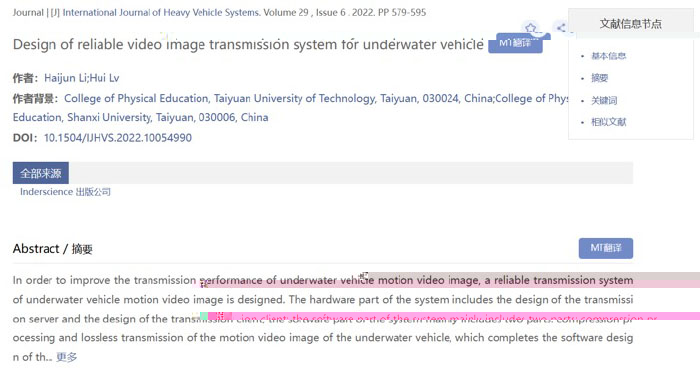Click MT翻译 button in Abstract section

(x=606, y=248)
